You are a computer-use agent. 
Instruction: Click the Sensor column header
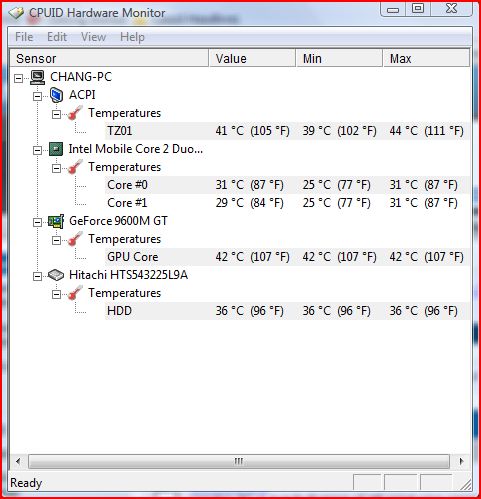(x=109, y=58)
